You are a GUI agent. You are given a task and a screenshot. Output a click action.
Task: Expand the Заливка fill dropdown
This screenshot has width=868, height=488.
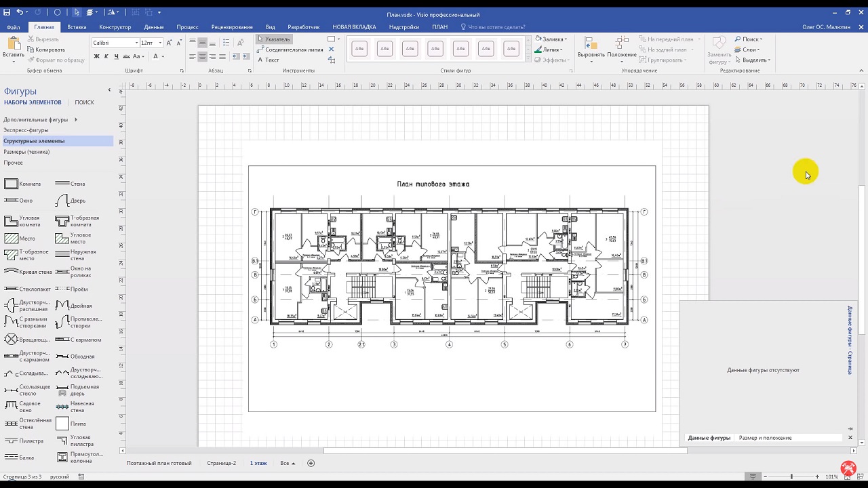click(566, 39)
